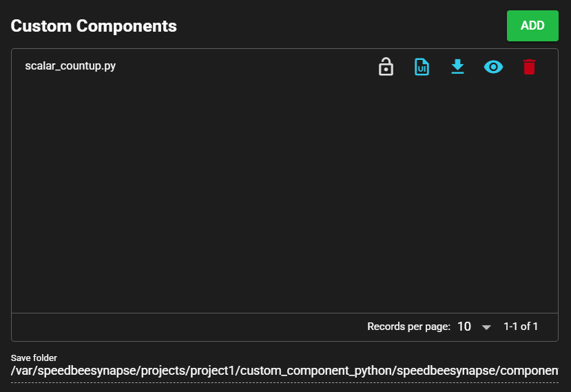Click the Save folder label
571x392 pixels.
coord(34,358)
